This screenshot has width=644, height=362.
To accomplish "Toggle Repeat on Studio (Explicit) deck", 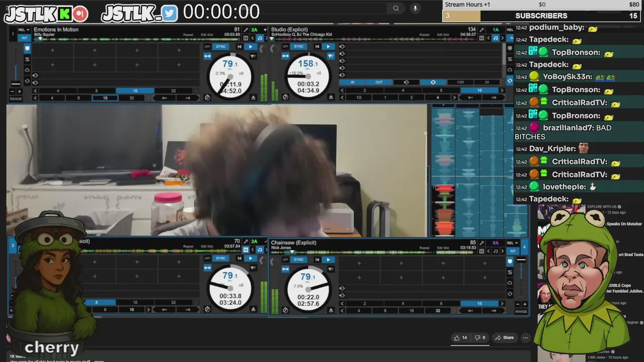I will tap(424, 35).
